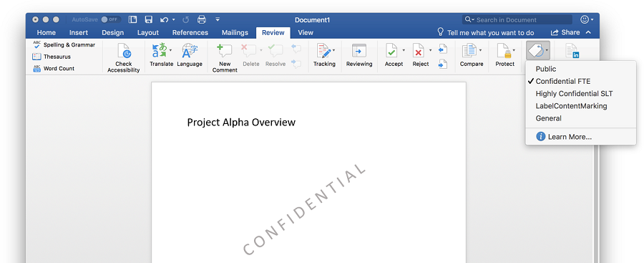Open the template layout icon near AutoSave
Viewport: 644px width, 263px height.
coord(132,19)
